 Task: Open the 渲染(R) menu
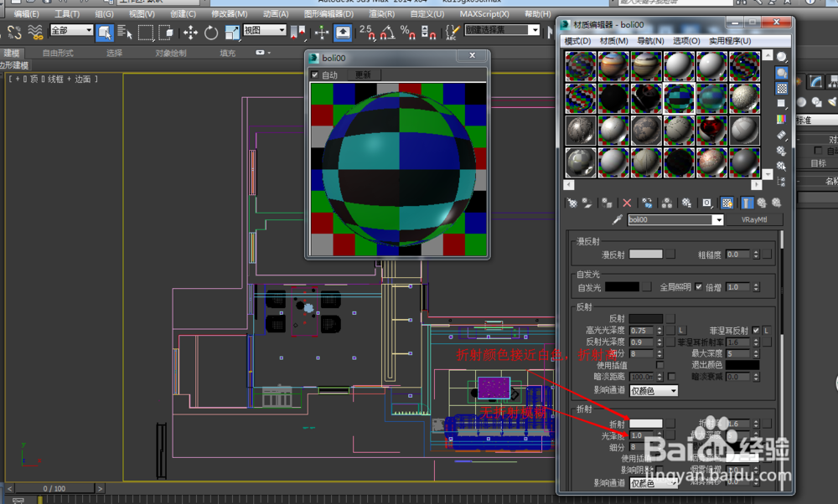(381, 14)
